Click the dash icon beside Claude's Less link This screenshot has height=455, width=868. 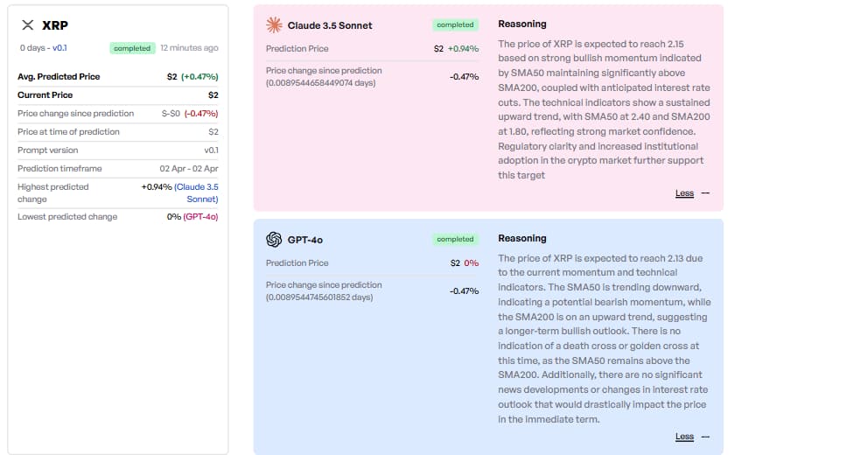tap(705, 193)
